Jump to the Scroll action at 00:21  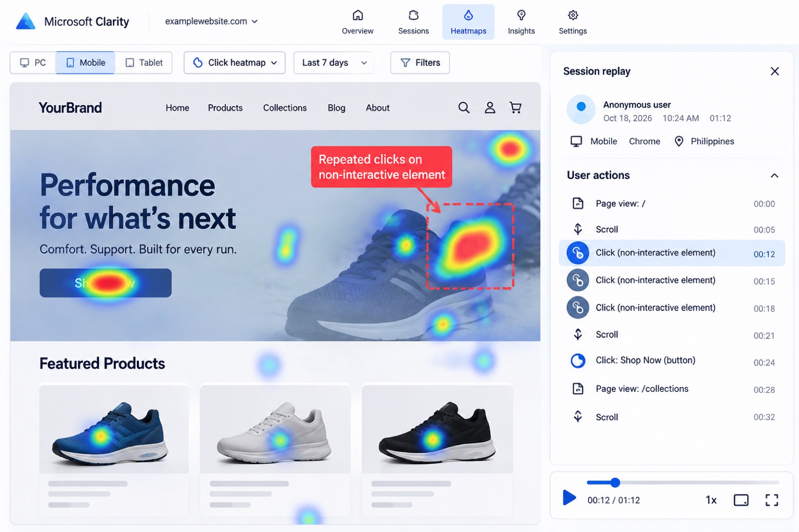672,335
